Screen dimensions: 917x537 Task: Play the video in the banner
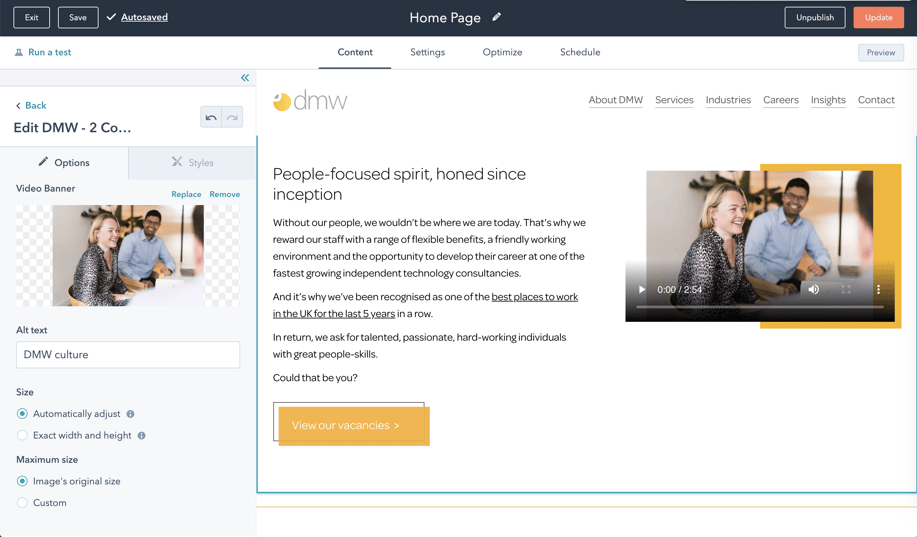pos(642,290)
